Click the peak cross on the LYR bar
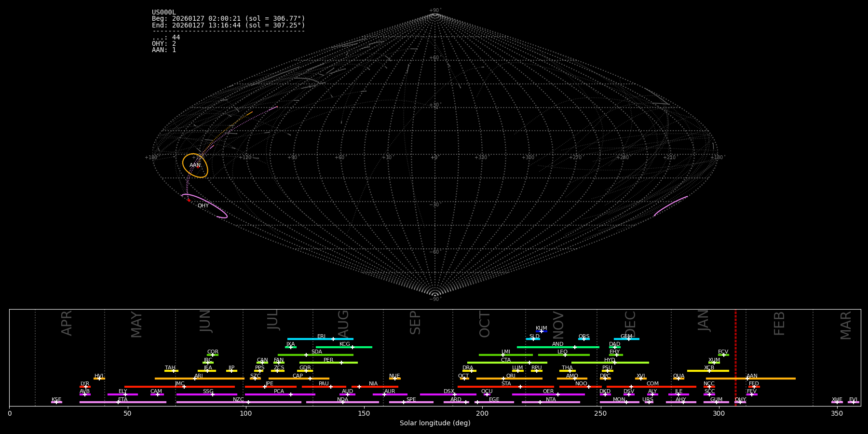 click(86, 387)
